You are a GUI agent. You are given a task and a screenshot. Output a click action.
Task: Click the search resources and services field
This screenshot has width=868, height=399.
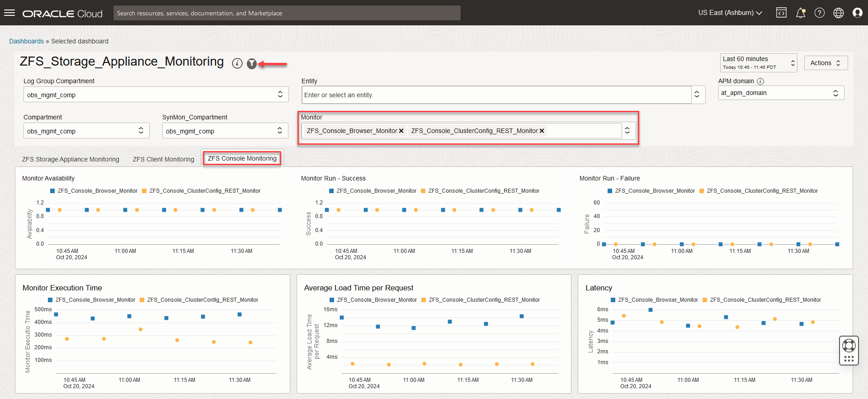(287, 13)
